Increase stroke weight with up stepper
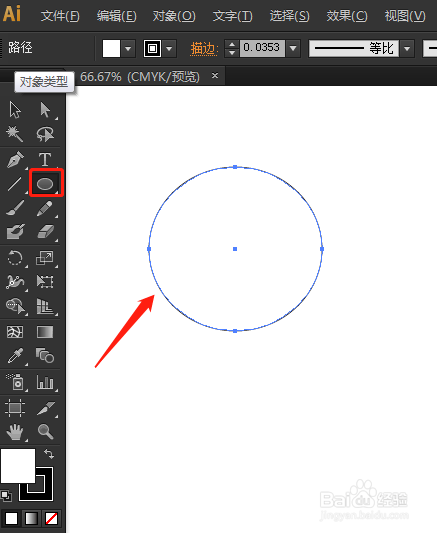 coord(232,45)
